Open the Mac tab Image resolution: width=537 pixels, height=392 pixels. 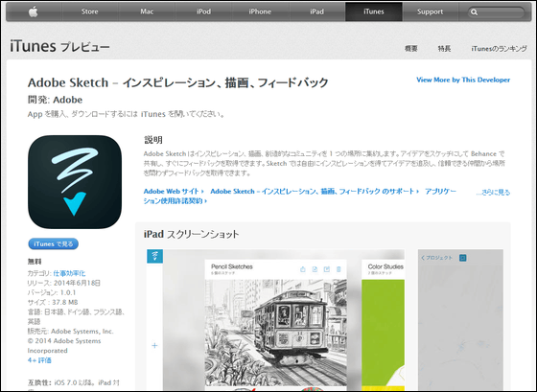tap(147, 12)
